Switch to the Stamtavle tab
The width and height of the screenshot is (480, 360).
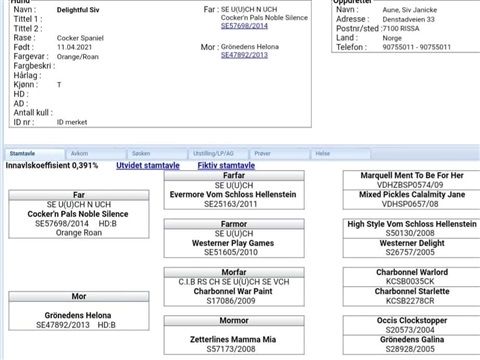tap(35, 154)
